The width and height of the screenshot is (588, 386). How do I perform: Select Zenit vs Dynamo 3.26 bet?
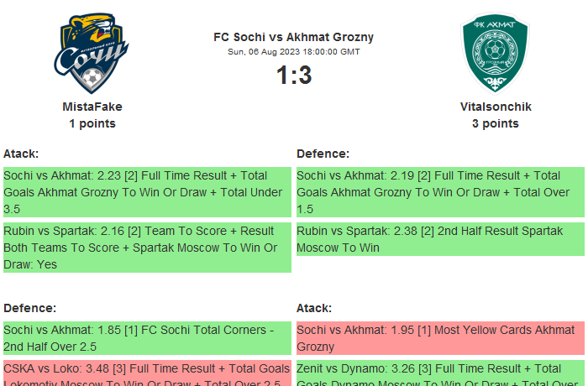[x=440, y=374]
